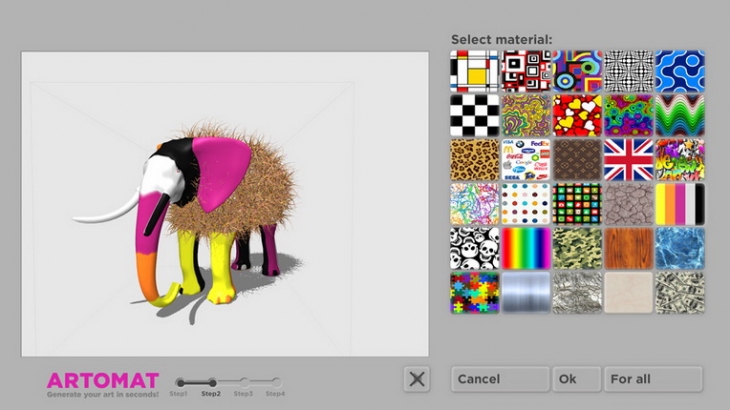The image size is (730, 410).
Task: Pick the psychedelic swirl material
Action: [526, 115]
